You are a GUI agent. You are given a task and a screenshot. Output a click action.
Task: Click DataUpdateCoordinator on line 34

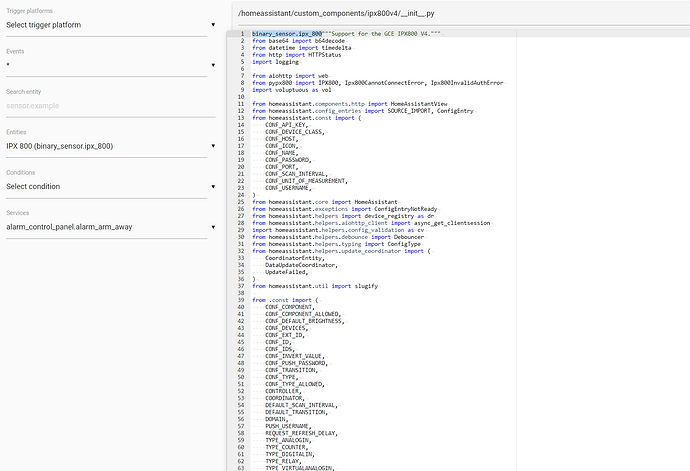pos(300,265)
